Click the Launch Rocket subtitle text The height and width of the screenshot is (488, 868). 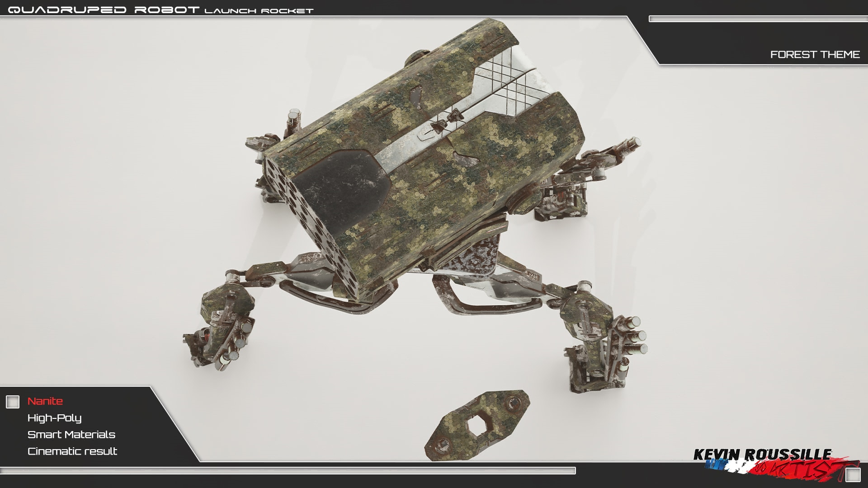pyautogui.click(x=259, y=11)
